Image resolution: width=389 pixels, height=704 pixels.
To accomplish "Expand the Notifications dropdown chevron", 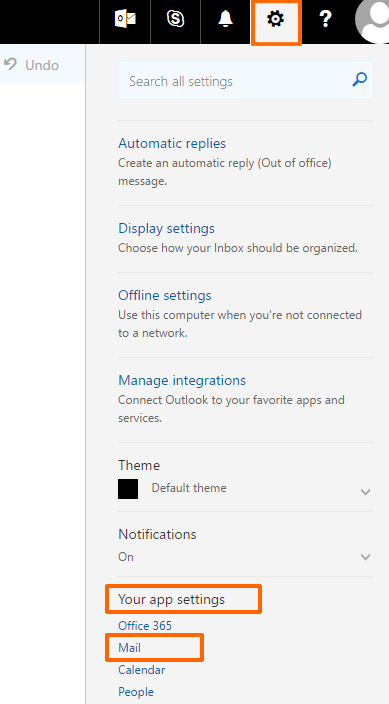I will click(x=366, y=557).
